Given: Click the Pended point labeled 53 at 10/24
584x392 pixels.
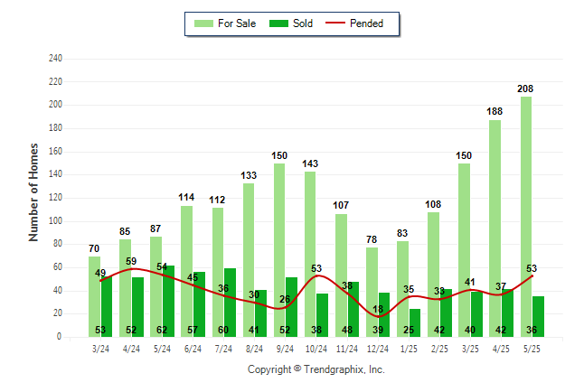Looking at the screenshot, I should (316, 275).
